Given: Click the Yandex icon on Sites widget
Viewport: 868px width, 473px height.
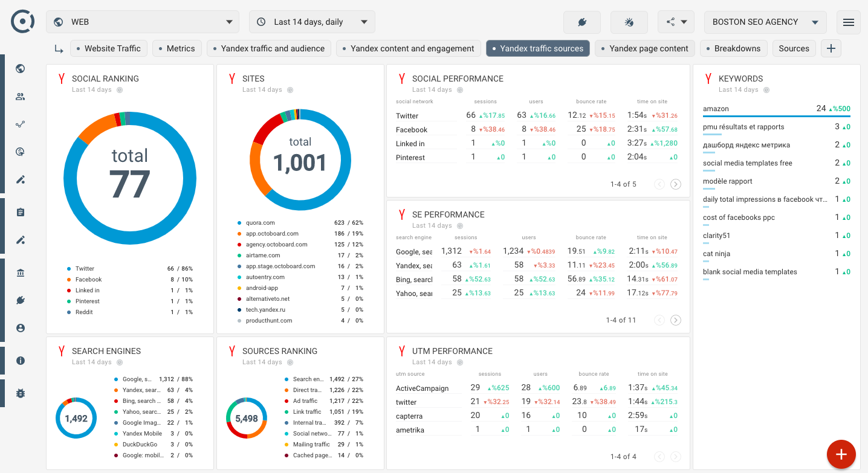Looking at the screenshot, I should (232, 79).
